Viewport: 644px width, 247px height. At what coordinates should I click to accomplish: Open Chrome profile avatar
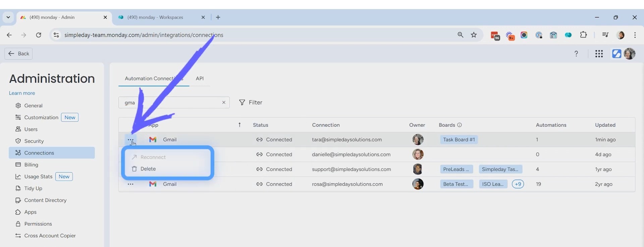[620, 35]
